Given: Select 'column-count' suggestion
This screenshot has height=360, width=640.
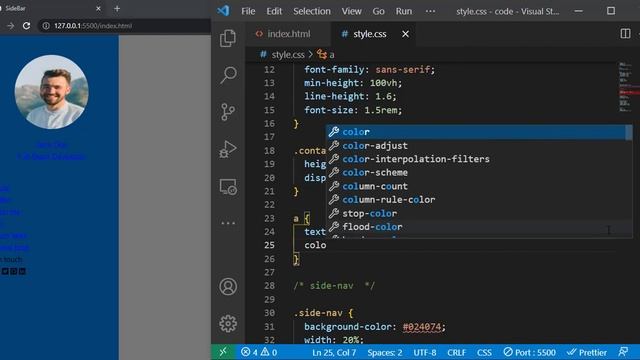Looking at the screenshot, I should click(x=476, y=186).
